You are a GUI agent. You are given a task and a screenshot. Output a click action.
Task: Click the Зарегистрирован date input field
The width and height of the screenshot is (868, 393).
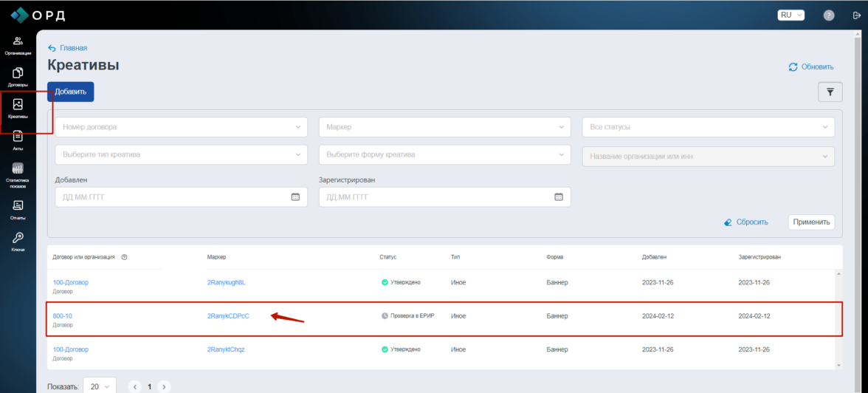tap(435, 197)
